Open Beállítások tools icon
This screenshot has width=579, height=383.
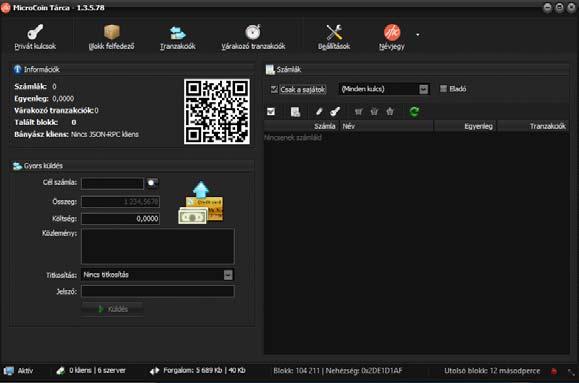[334, 33]
